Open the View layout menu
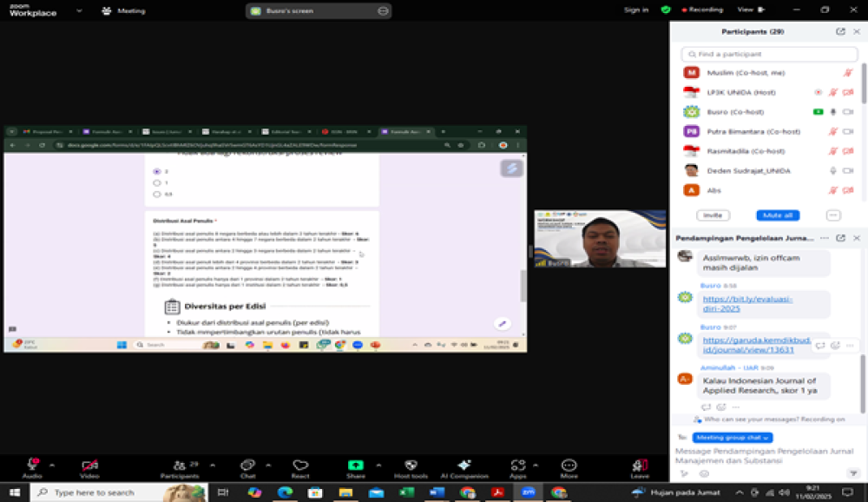Image resolution: width=868 pixels, height=502 pixels. tap(751, 10)
